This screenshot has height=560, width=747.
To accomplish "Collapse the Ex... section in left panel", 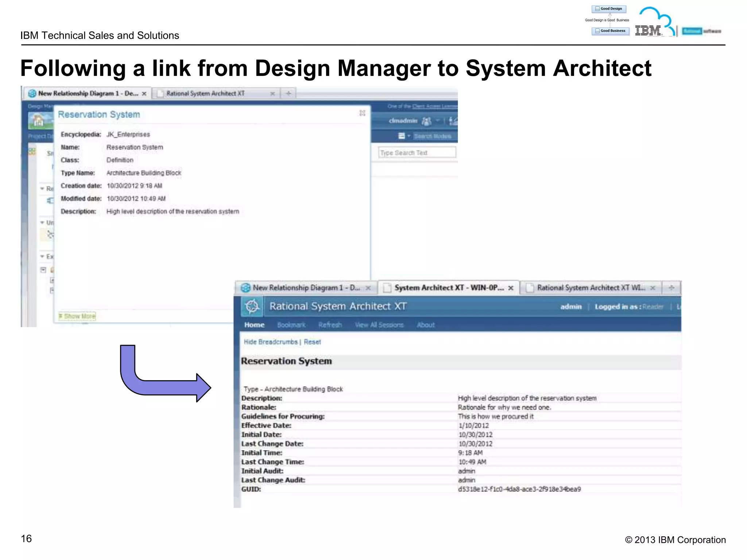I will pyautogui.click(x=42, y=257).
